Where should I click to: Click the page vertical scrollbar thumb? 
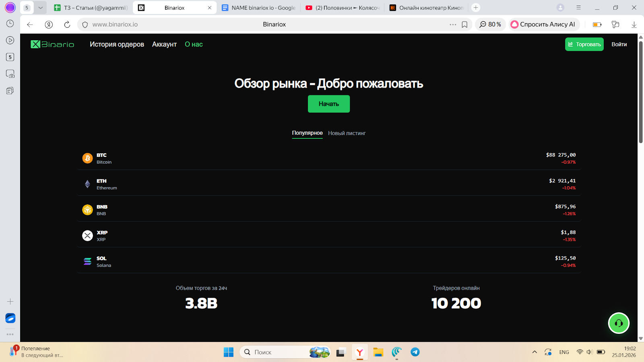(x=640, y=91)
